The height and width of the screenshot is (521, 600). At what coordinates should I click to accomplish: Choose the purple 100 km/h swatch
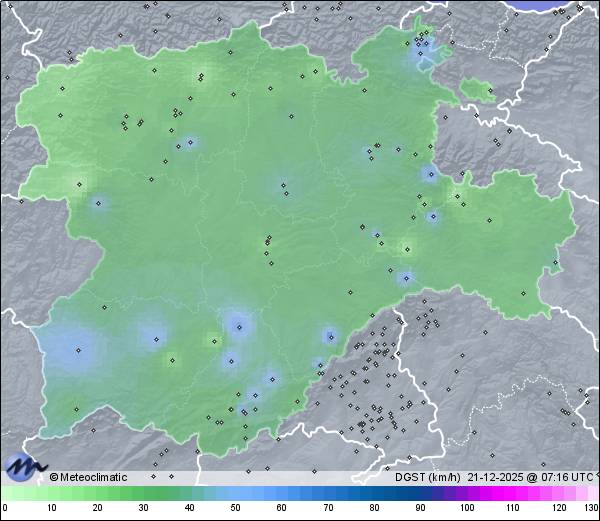[466, 494]
